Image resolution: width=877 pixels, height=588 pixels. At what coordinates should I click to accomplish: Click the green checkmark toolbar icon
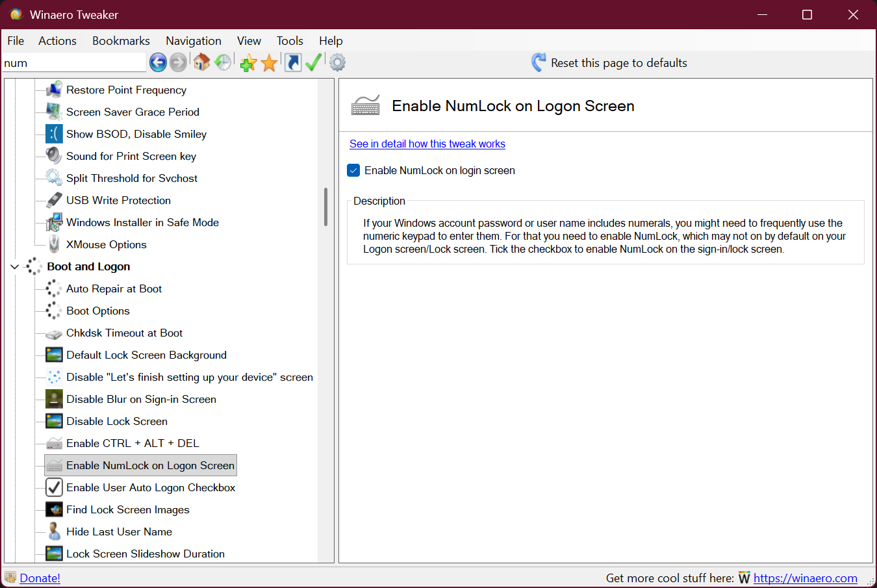click(314, 62)
